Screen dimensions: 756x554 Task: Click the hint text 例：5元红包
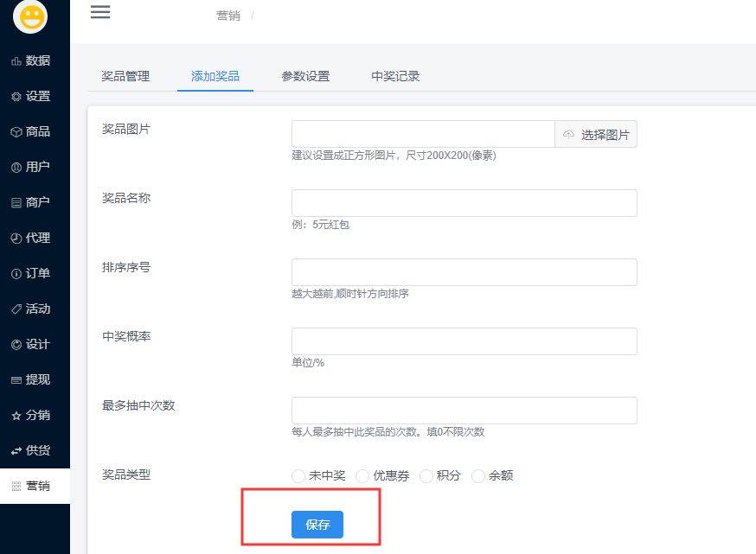pyautogui.click(x=321, y=225)
